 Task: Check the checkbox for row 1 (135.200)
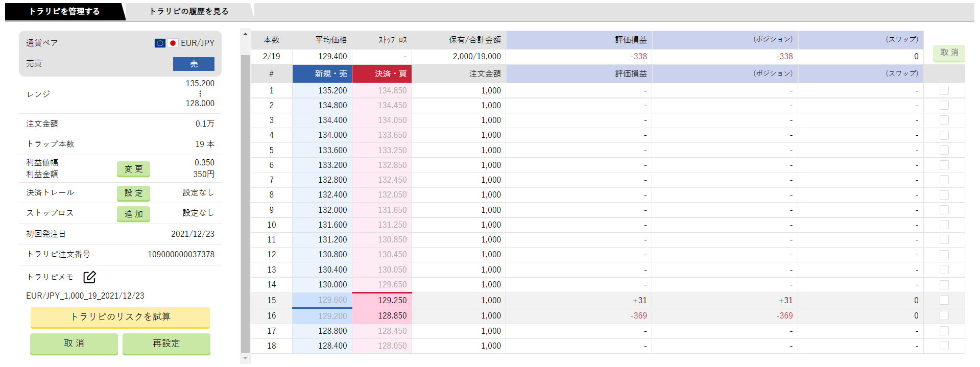944,90
